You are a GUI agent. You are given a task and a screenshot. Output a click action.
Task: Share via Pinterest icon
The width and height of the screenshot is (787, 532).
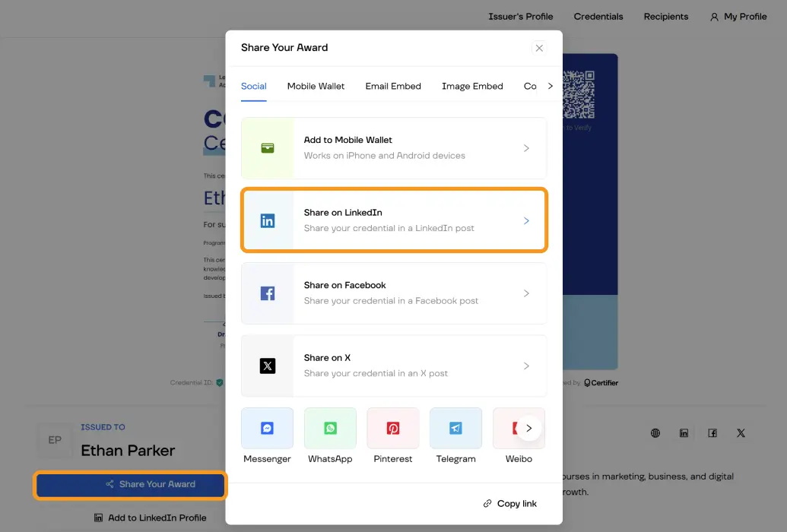[393, 428]
